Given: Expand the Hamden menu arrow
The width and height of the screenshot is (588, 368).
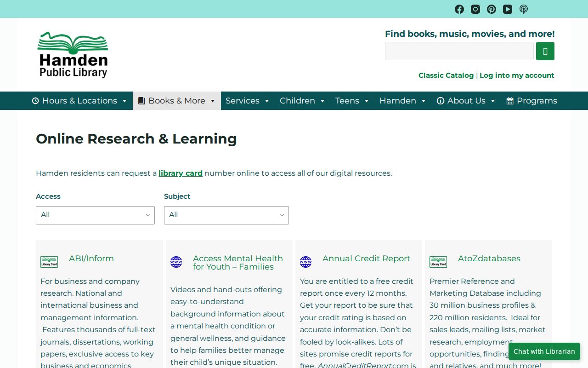Looking at the screenshot, I should (424, 101).
